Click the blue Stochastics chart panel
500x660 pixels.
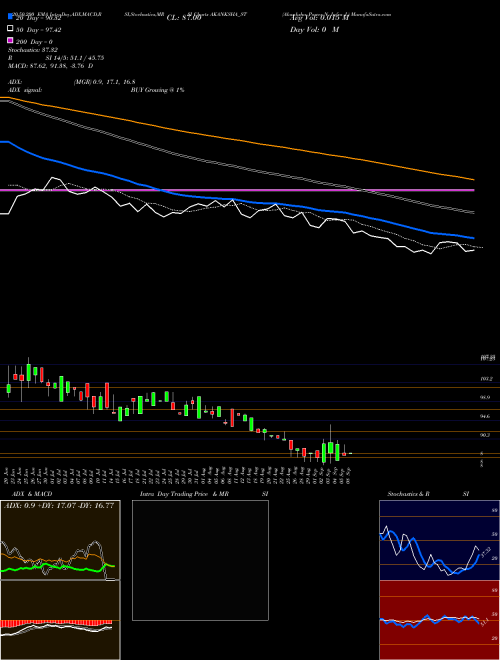[x=439, y=540]
